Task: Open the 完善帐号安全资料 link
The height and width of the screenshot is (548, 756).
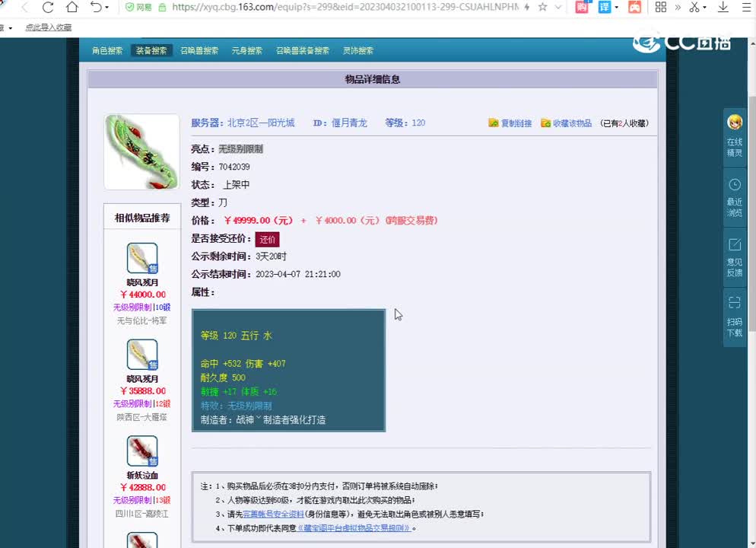Action: coord(273,515)
